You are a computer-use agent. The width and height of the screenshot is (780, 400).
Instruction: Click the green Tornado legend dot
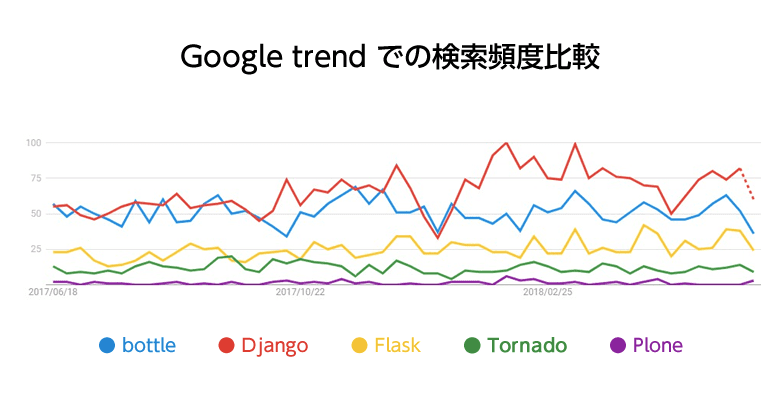pyautogui.click(x=472, y=345)
